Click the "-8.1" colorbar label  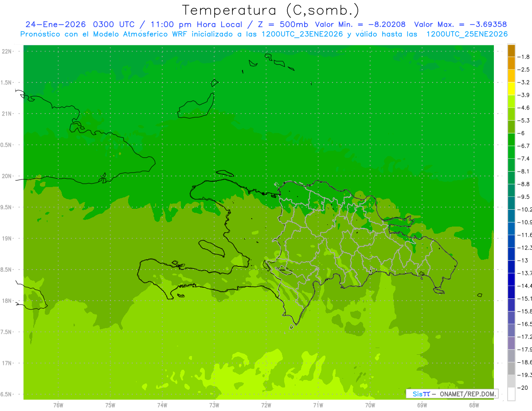pyautogui.click(x=524, y=171)
